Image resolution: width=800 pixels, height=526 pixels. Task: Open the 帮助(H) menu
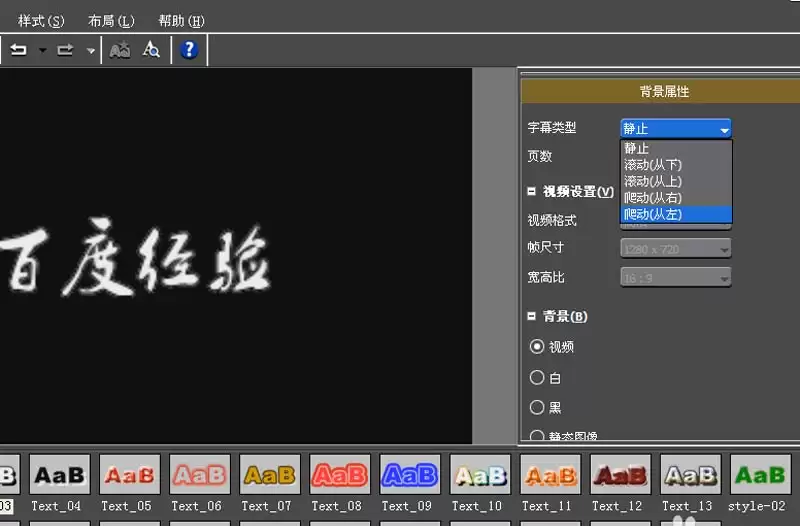click(x=182, y=21)
